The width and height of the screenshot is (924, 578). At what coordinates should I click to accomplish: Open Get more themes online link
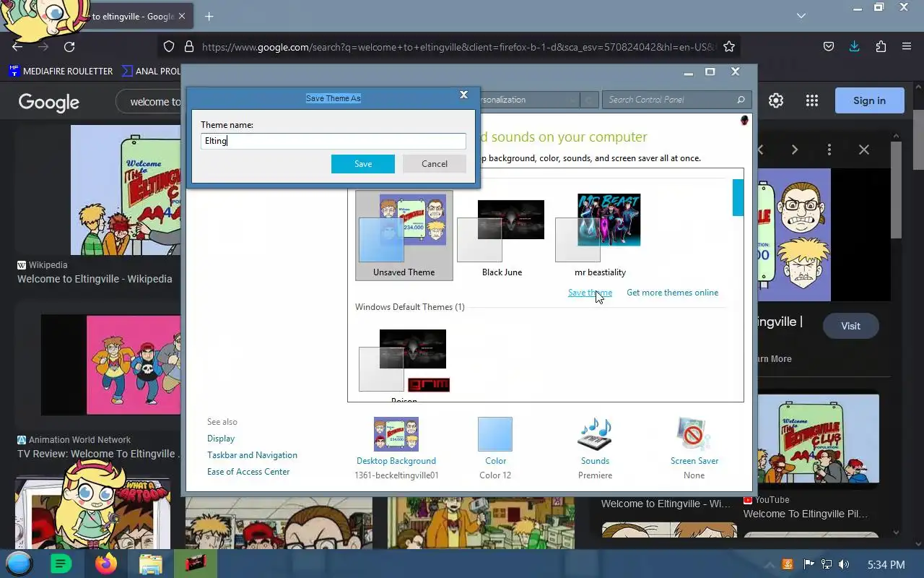[x=672, y=293]
